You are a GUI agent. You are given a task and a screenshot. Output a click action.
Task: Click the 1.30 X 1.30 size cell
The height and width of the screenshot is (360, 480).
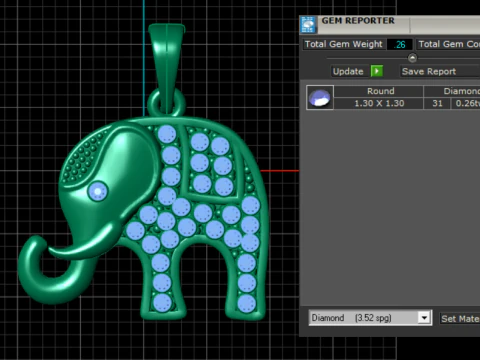tap(379, 103)
